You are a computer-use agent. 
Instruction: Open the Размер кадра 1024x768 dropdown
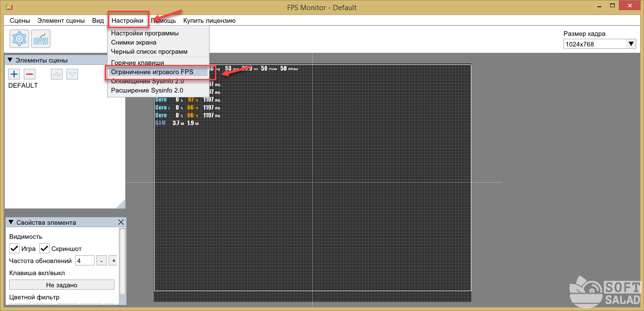point(599,44)
